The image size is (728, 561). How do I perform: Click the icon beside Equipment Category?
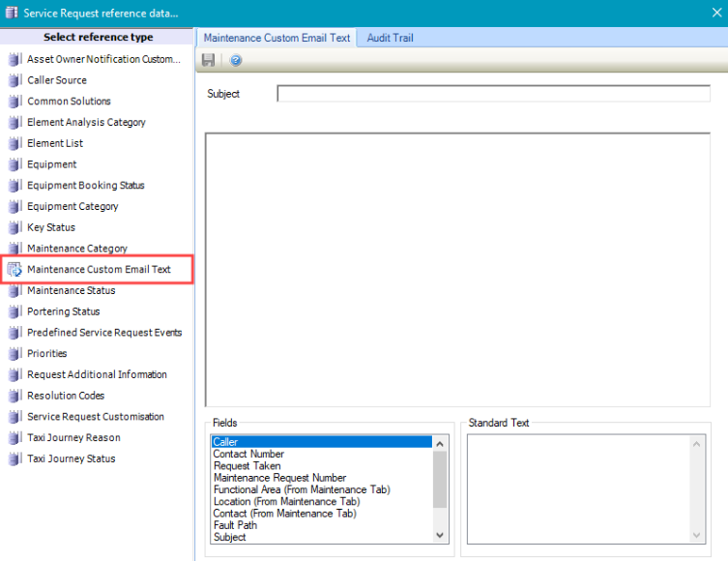tap(15, 206)
